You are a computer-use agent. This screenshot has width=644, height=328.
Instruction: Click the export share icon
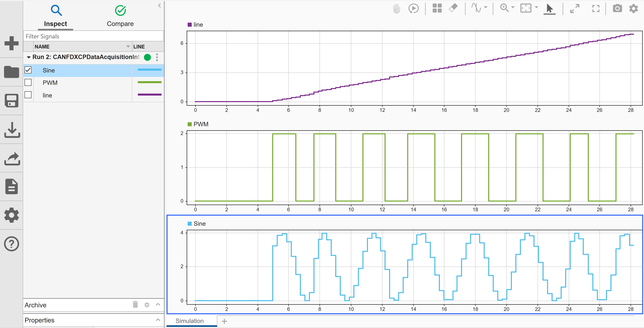point(12,158)
